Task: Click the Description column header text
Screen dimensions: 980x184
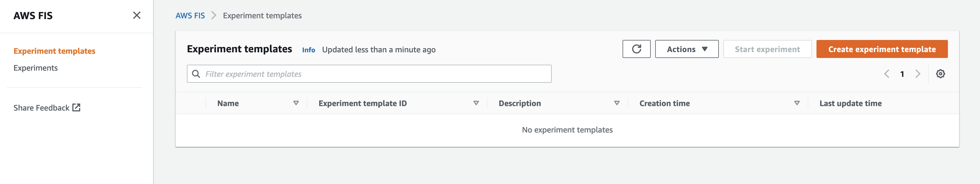Action: pos(520,104)
